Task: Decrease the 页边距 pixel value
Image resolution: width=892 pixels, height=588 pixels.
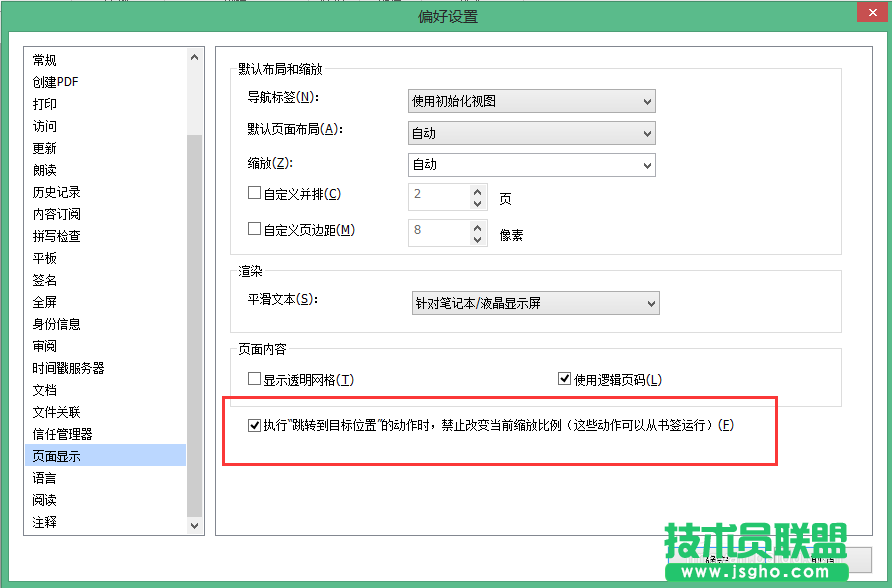Action: coord(478,239)
